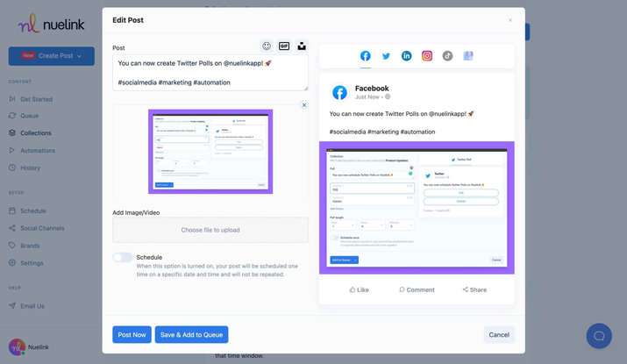Click the post text area
The image size is (627, 364).
[210, 73]
